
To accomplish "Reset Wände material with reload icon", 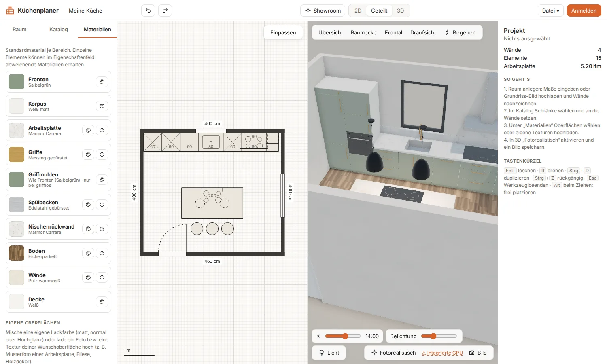I will point(102,277).
